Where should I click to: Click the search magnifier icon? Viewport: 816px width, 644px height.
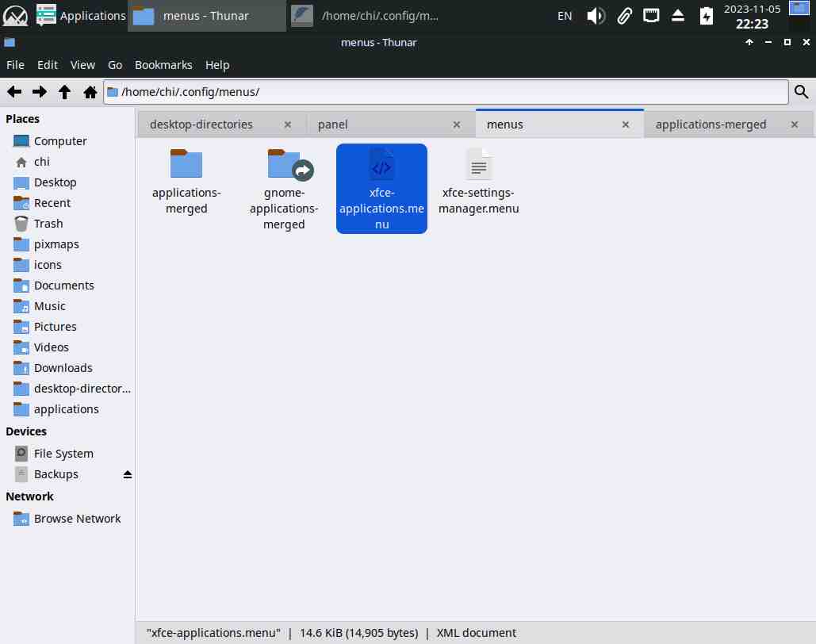pos(802,92)
